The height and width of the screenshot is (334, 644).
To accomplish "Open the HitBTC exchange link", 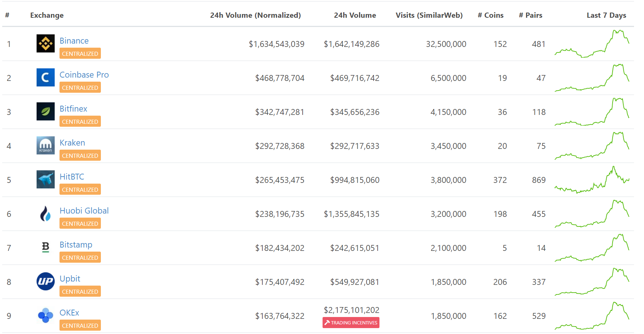I will (x=72, y=177).
